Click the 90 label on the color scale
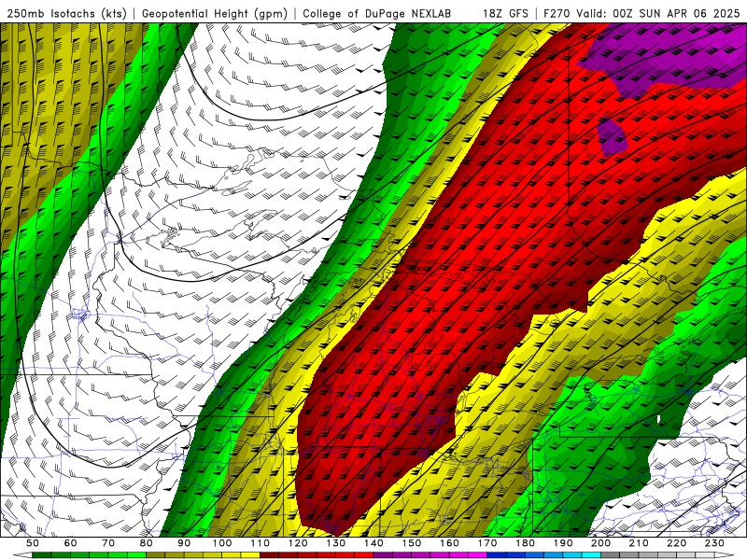Viewport: 747px width, 560px height. [x=184, y=543]
